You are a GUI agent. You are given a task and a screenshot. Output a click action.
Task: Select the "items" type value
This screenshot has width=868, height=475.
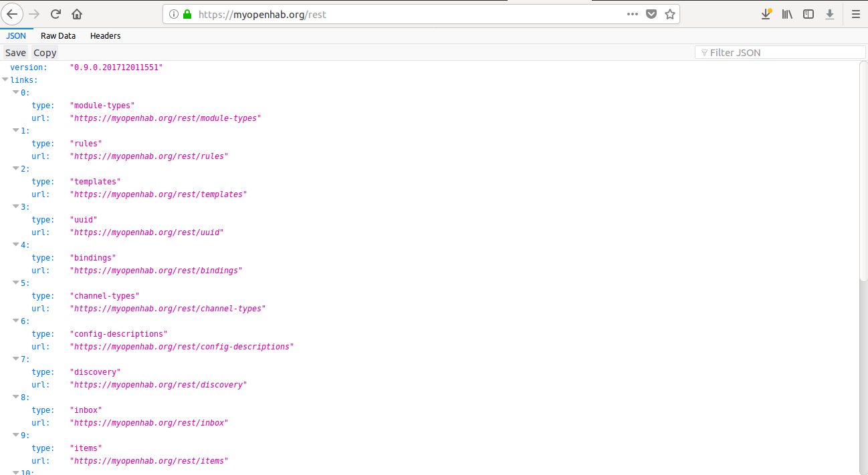click(86, 448)
